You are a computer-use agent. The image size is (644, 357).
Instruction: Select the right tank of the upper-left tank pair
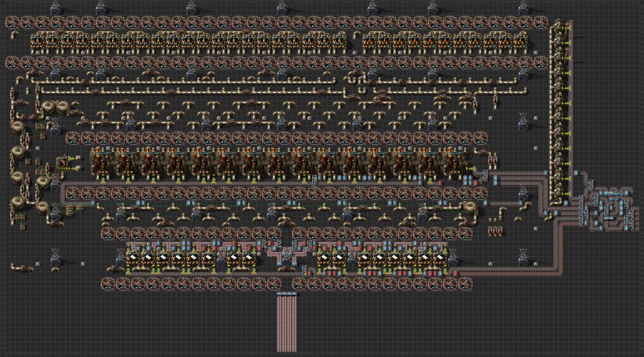click(x=62, y=107)
